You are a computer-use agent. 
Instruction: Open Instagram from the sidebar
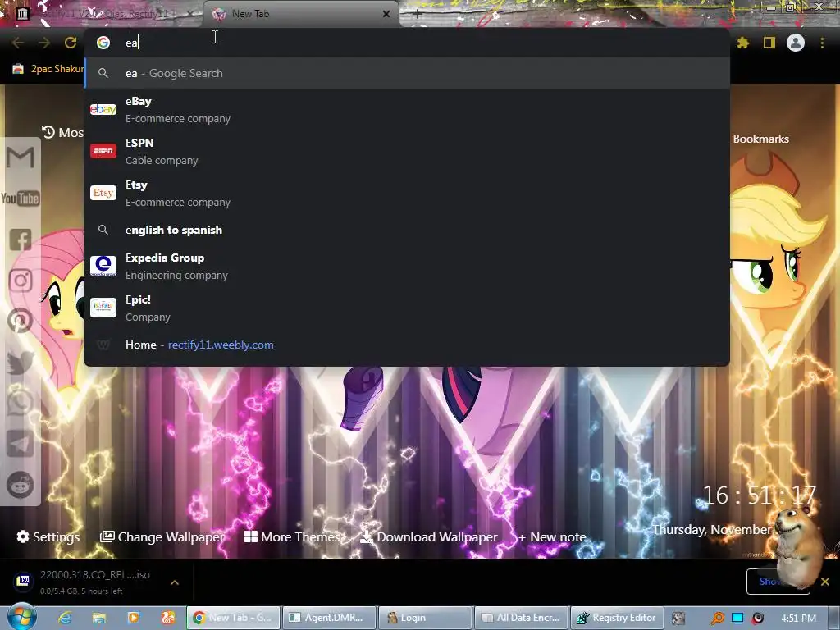click(21, 281)
